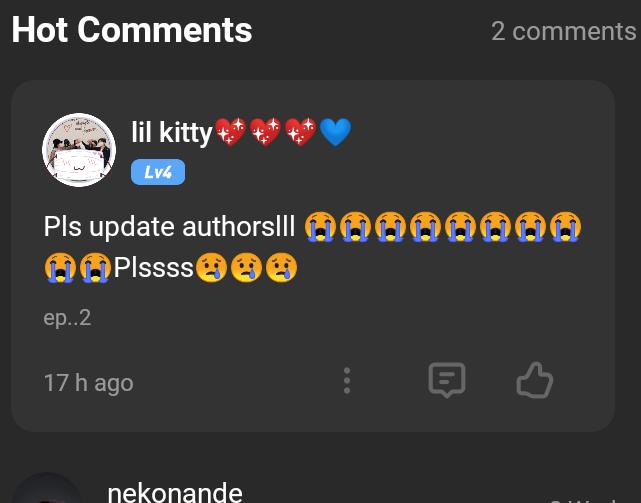This screenshot has width=641, height=503.
Task: Tap the Hot Comments heading
Action: click(x=132, y=29)
